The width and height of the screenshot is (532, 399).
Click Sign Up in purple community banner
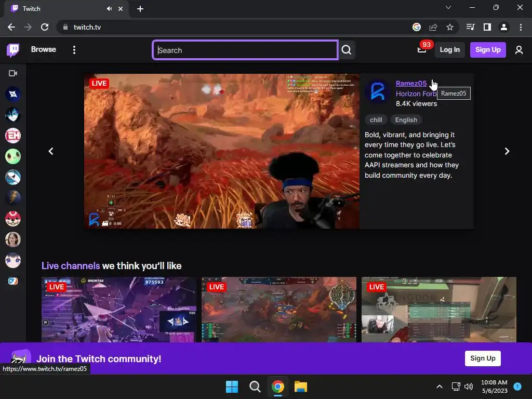pos(483,358)
